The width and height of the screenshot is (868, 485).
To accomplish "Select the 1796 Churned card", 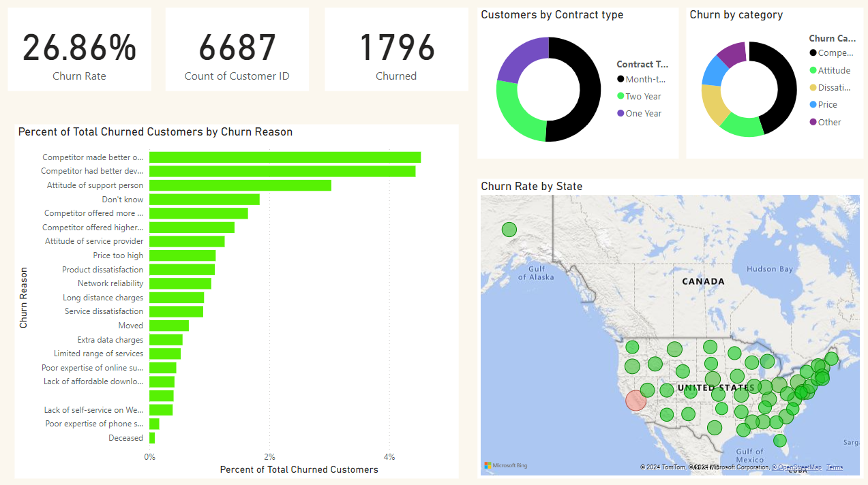I will point(396,49).
